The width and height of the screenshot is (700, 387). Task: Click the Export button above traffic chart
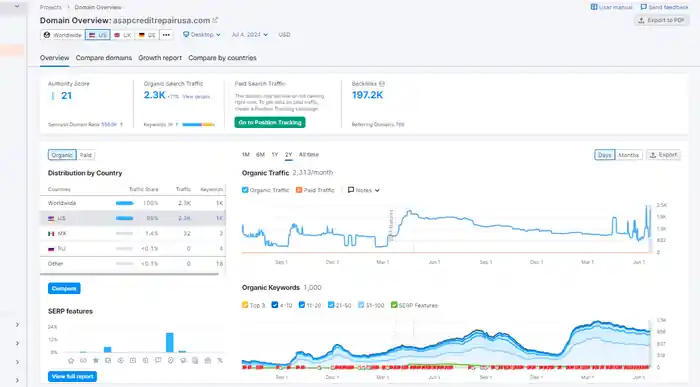click(x=663, y=155)
